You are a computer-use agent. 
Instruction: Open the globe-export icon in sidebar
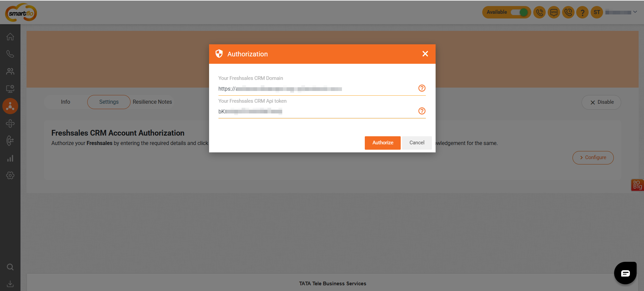(10, 141)
